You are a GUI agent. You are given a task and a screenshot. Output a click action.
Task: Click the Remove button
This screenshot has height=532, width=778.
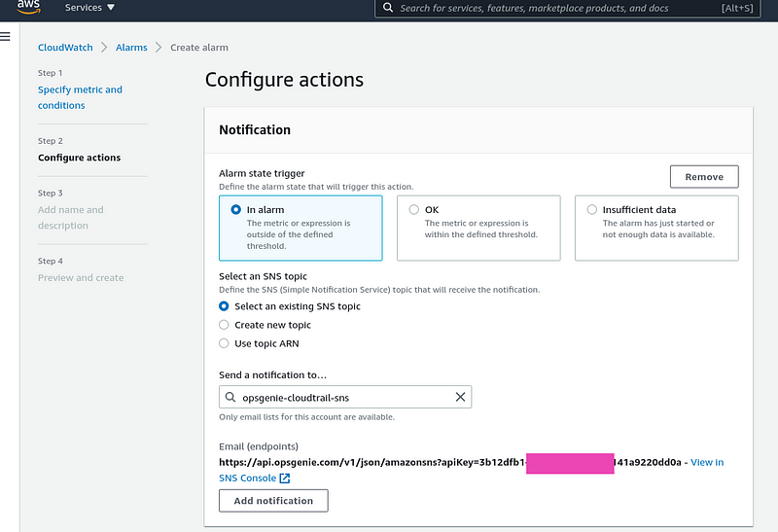pos(704,177)
